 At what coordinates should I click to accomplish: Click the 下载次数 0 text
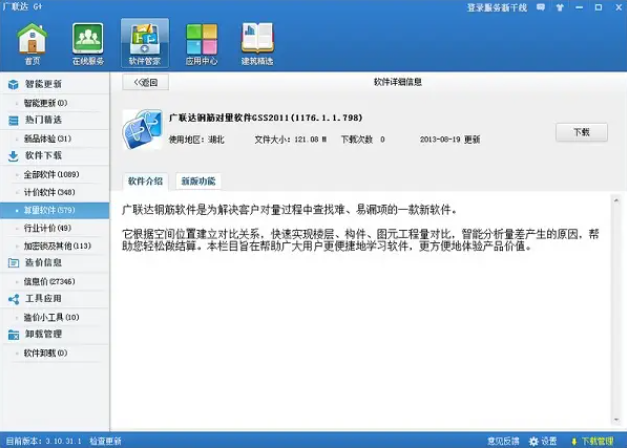pos(363,140)
